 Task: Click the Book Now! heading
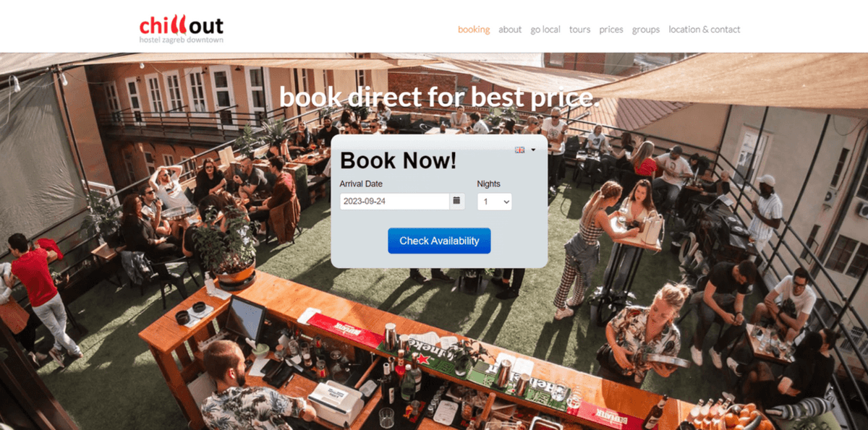point(399,160)
